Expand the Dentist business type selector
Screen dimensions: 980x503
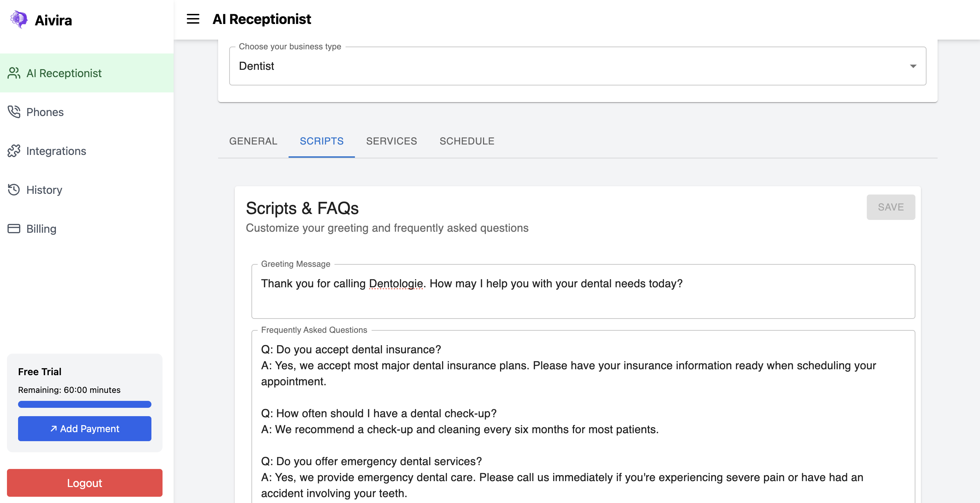[x=571, y=66]
